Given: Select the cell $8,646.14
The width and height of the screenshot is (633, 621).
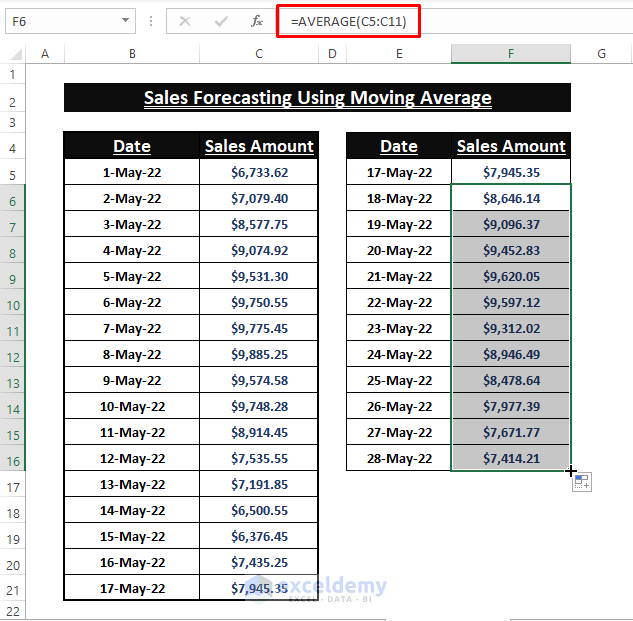Looking at the screenshot, I should point(511,198).
